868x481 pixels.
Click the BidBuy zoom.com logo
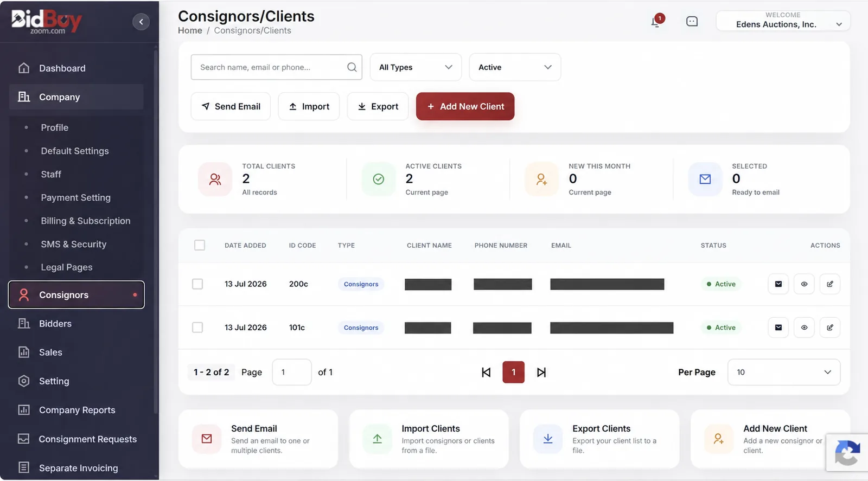pyautogui.click(x=47, y=22)
